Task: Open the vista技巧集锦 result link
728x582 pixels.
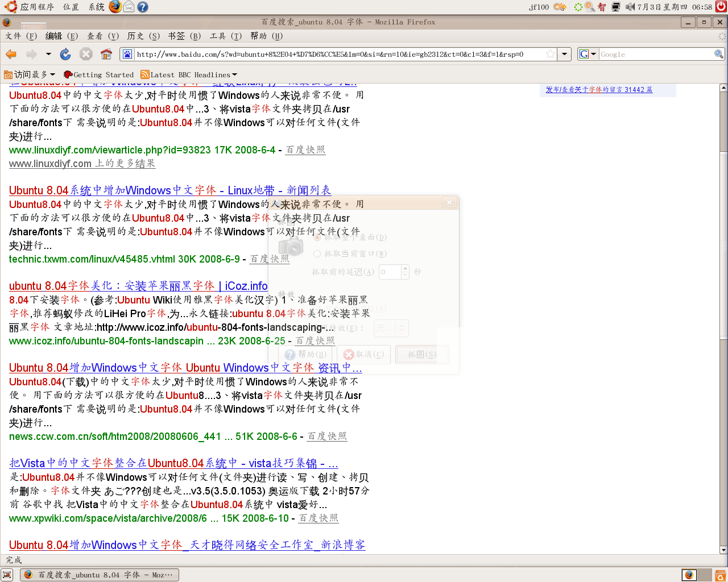Action: (x=173, y=463)
